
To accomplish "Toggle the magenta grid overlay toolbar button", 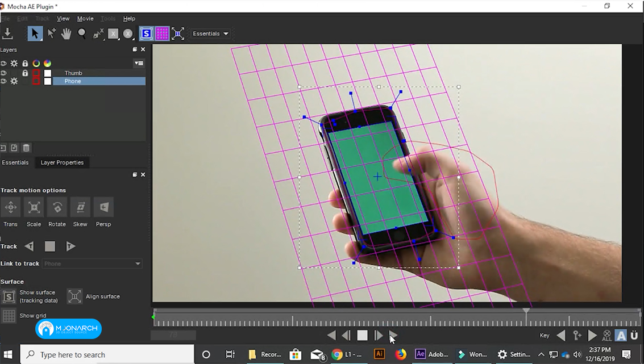I will point(162,34).
